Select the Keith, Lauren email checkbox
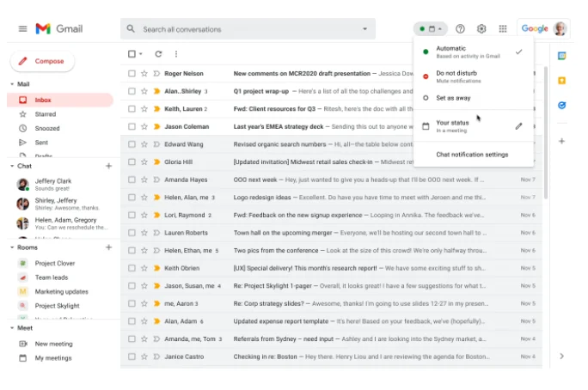The height and width of the screenshot is (390, 588). (x=132, y=108)
